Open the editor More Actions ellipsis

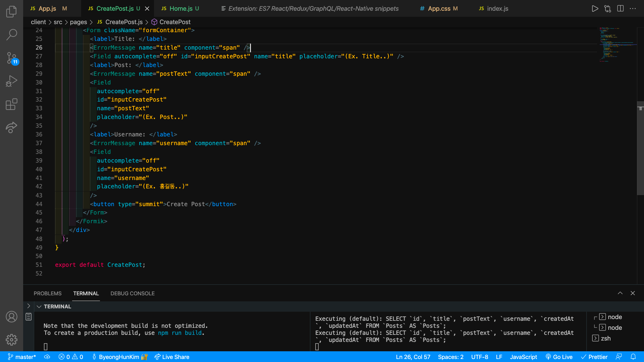point(633,9)
